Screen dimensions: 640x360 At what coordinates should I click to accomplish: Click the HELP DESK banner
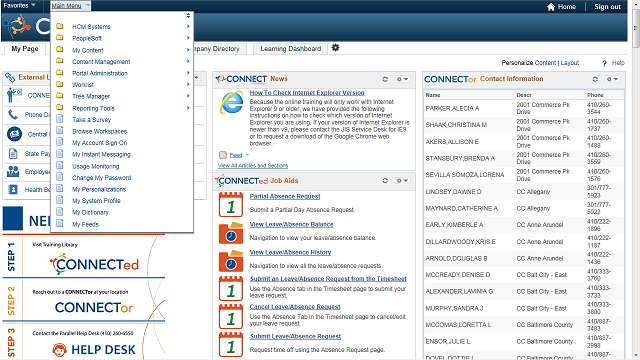point(84,342)
